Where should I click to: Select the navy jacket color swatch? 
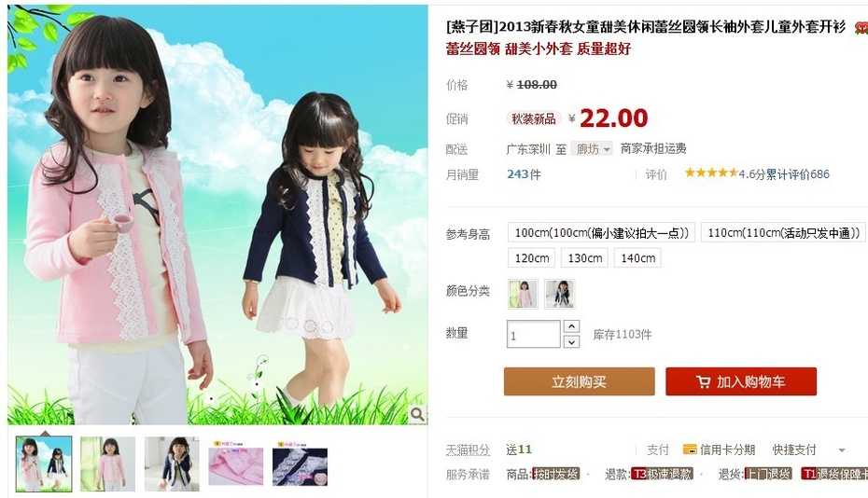point(560,294)
